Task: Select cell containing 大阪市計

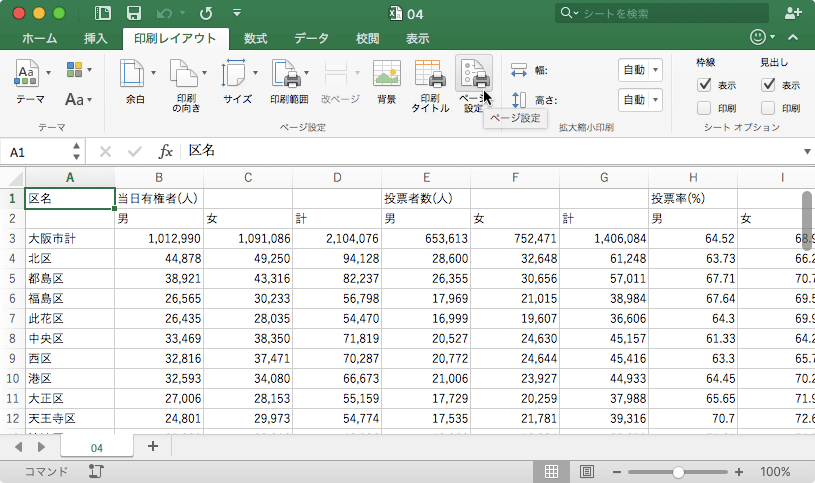Action: pyautogui.click(x=70, y=239)
